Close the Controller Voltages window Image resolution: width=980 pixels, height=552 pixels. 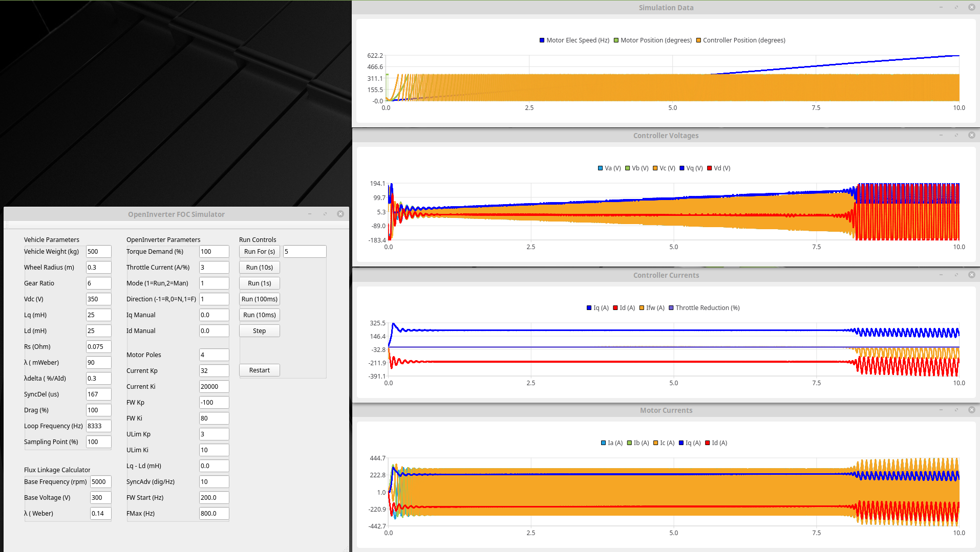(x=971, y=135)
